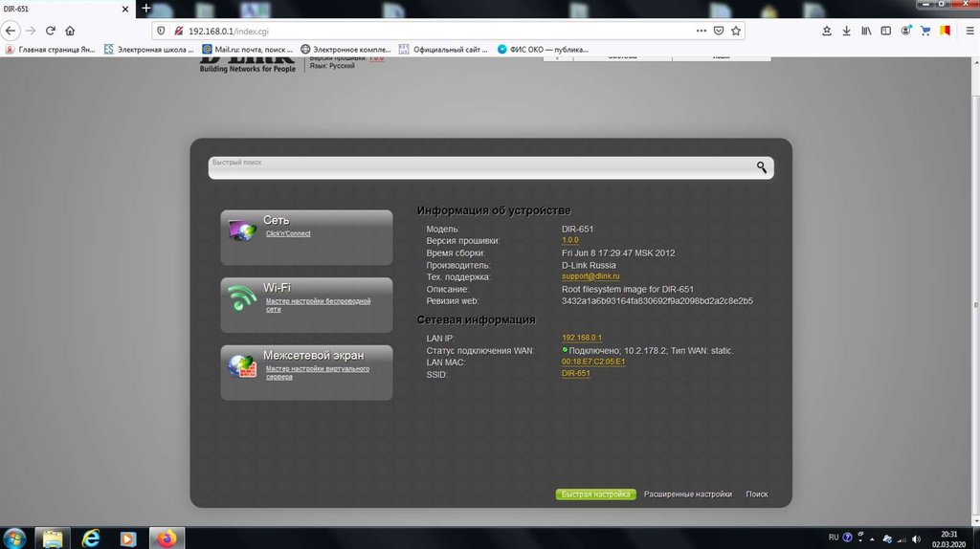
Task: Go to the browser home page icon
Action: [70, 31]
